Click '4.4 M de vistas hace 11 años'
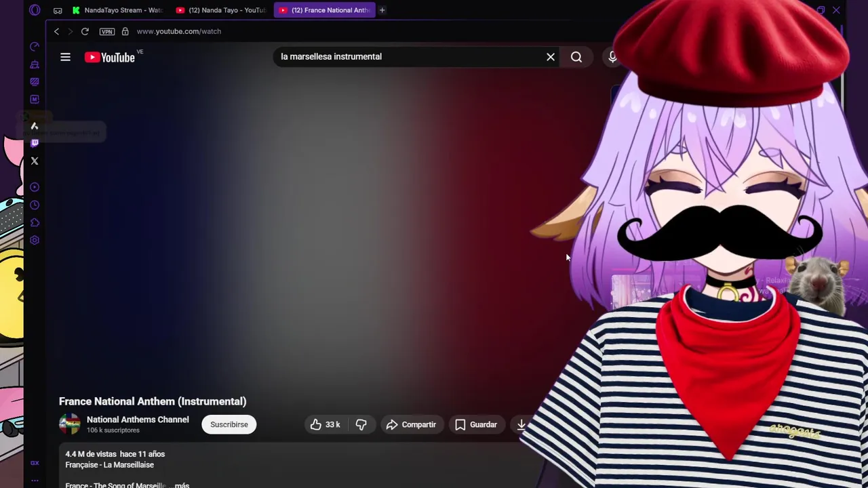 115,454
